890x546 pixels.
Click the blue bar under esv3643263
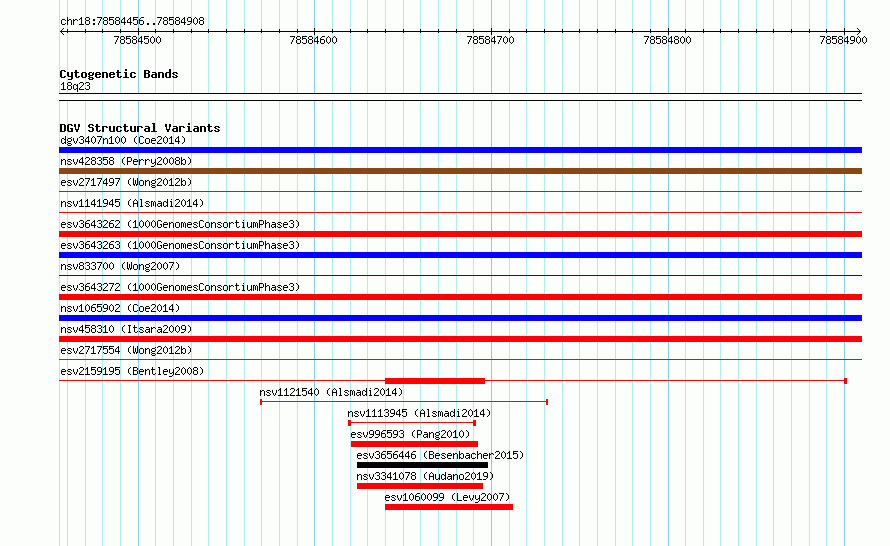(460, 255)
